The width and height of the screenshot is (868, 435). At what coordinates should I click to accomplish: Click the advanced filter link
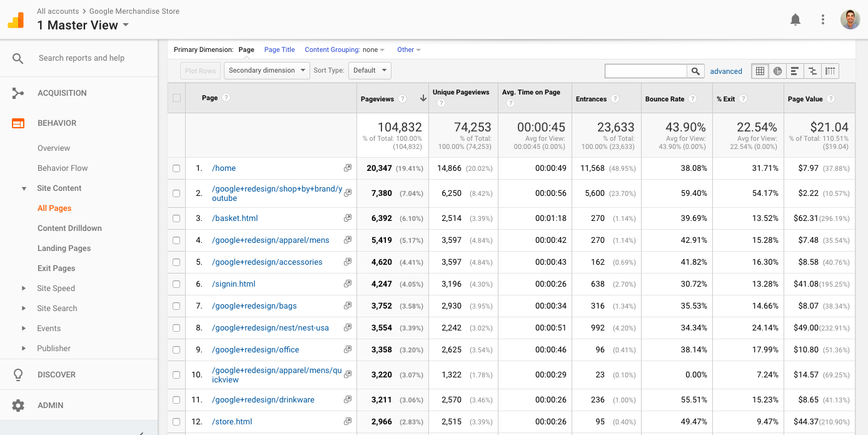tap(726, 71)
